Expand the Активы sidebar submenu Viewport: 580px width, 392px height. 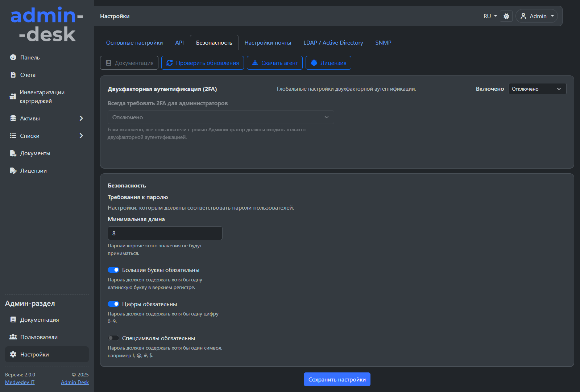(81, 118)
